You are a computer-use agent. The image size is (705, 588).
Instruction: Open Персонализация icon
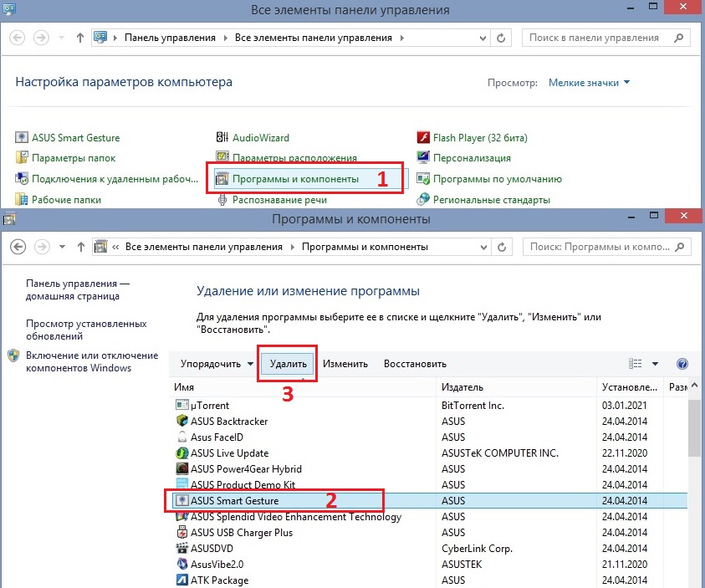click(423, 158)
